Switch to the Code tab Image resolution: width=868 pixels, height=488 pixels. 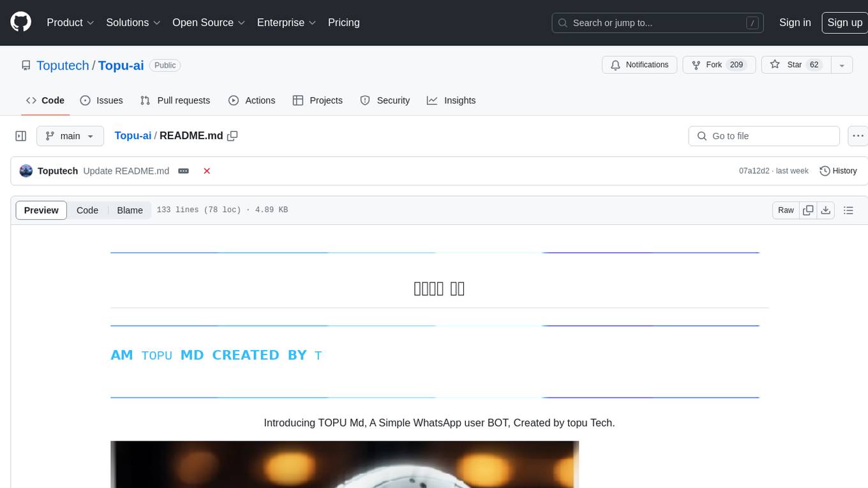[45, 100]
